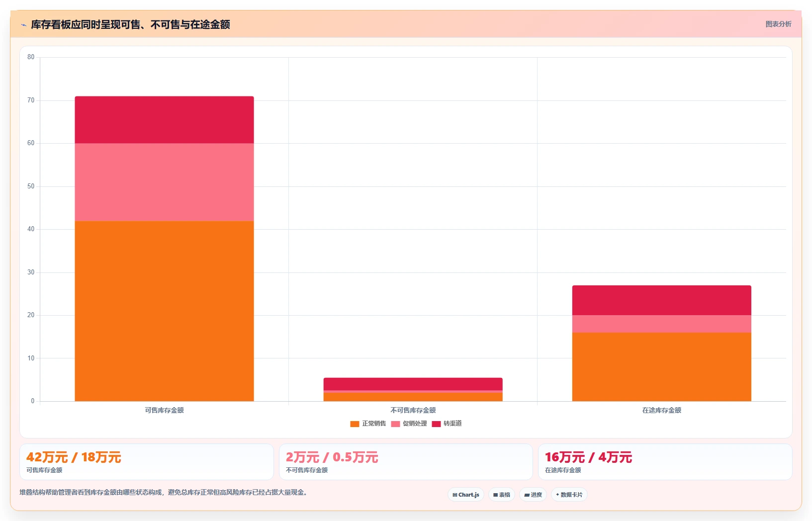Click the y-axis value 70
Image resolution: width=812 pixels, height=521 pixels.
coord(31,100)
